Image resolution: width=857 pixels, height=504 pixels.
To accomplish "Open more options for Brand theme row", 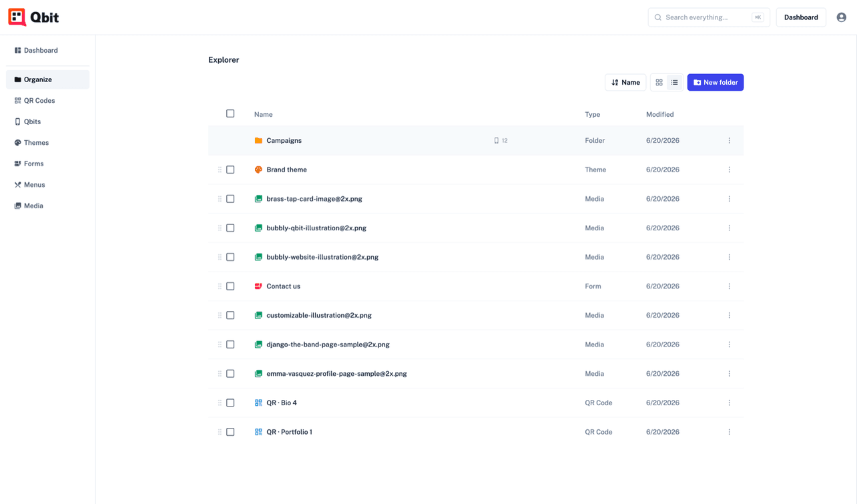I will click(x=730, y=170).
